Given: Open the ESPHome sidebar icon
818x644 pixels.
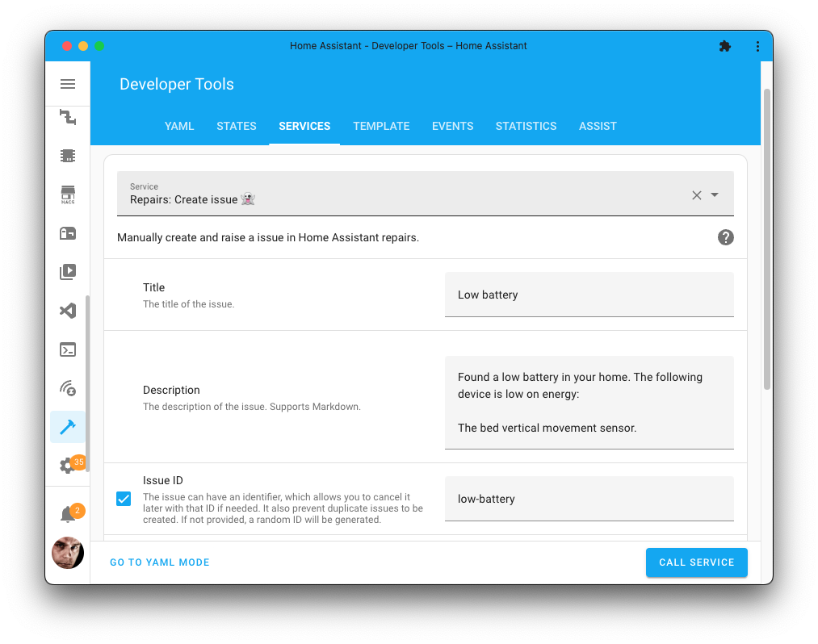Looking at the screenshot, I should tap(68, 156).
